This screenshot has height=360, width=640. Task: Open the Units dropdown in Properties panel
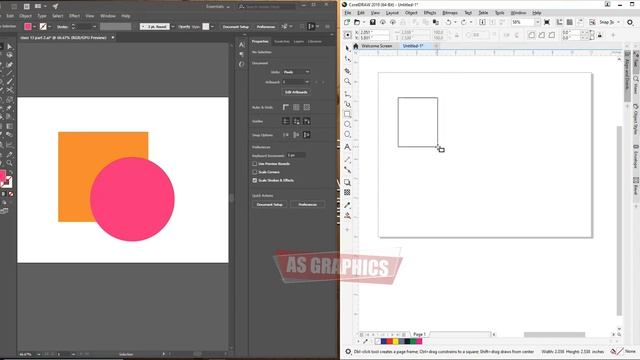(x=296, y=72)
